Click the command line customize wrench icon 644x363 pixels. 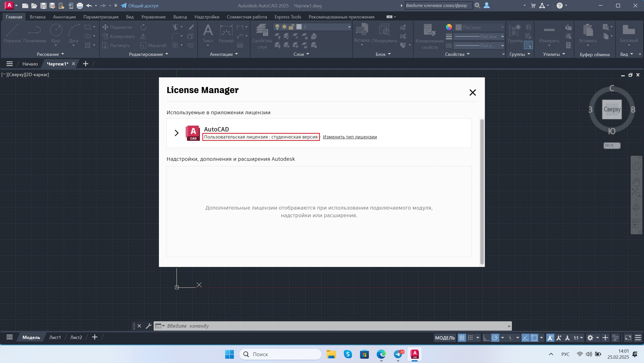point(149,326)
